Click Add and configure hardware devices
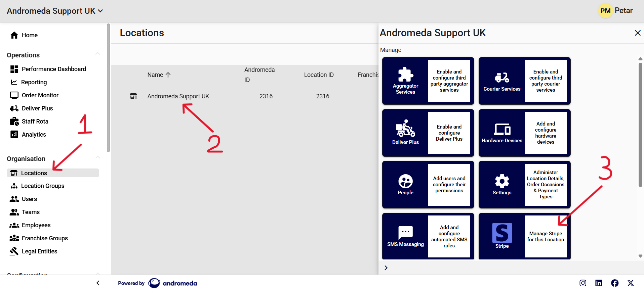This screenshot has width=644, height=291. point(546,133)
